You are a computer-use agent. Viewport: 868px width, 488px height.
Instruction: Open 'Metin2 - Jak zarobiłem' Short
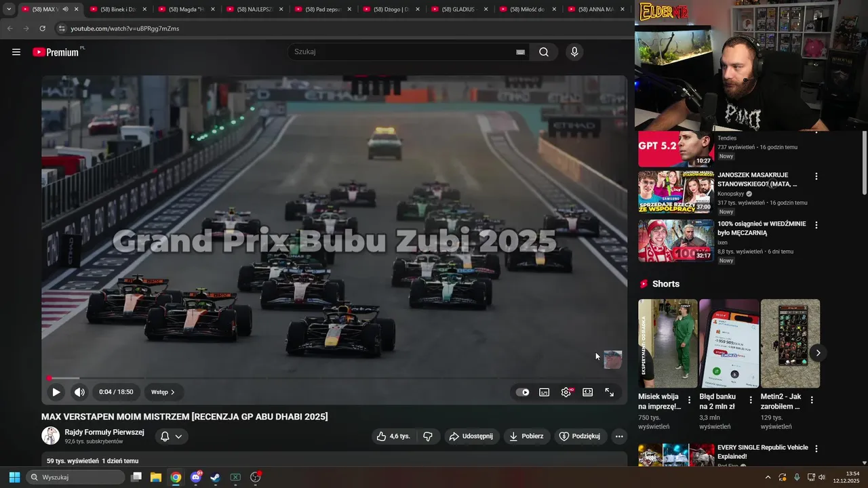click(790, 343)
